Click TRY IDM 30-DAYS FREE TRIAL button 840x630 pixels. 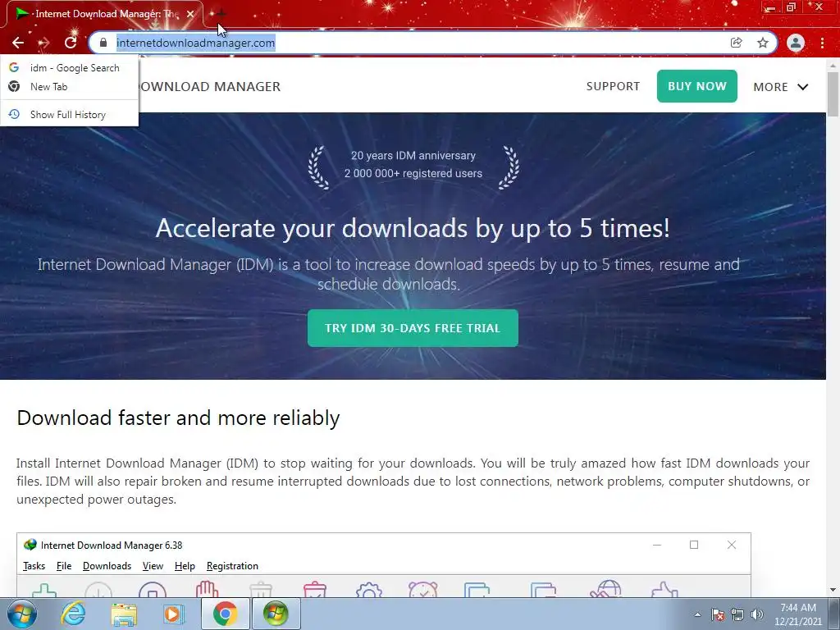[413, 328]
